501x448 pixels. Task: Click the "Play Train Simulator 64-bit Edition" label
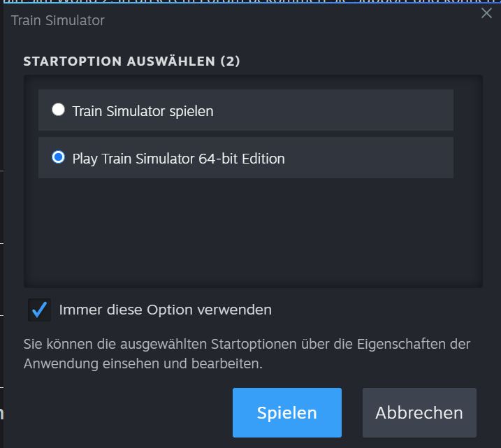pos(178,159)
